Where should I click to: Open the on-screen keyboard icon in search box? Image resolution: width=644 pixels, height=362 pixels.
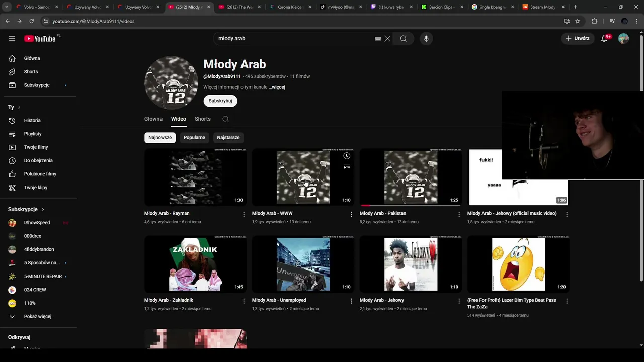[378, 39]
